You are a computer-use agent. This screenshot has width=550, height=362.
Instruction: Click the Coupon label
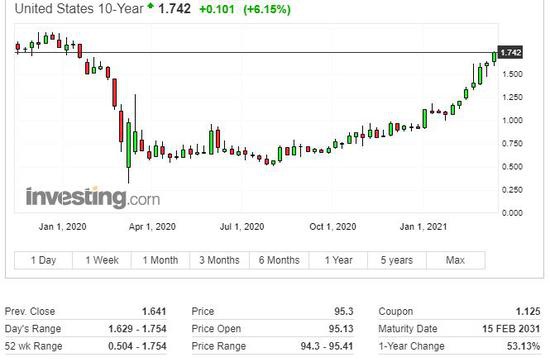click(x=396, y=311)
